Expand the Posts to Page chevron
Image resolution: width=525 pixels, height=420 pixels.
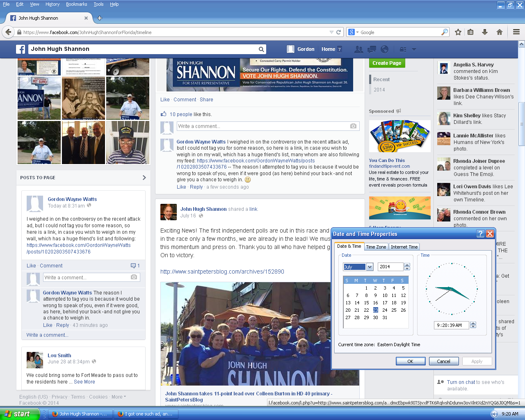click(144, 178)
